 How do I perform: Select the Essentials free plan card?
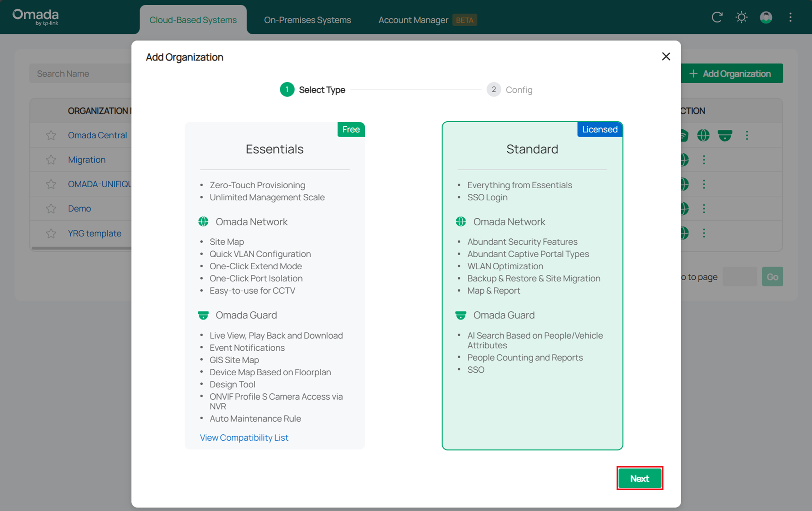point(275,286)
